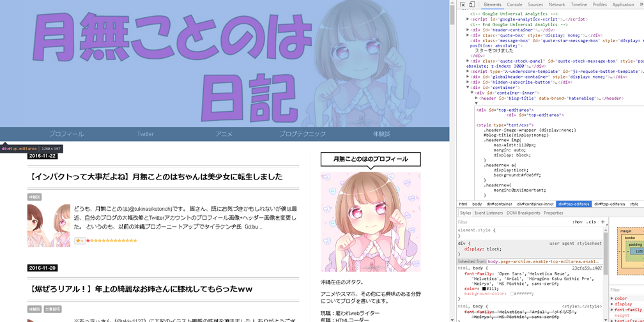Click the profile illustration in sidebar
Viewport: 644px width, 322px height.
(x=371, y=222)
